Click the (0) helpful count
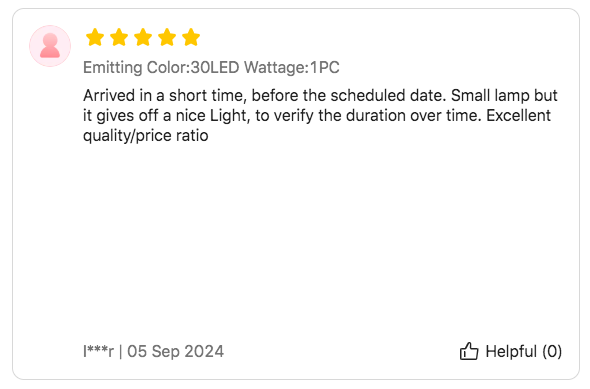The width and height of the screenshot is (590, 389). pos(552,352)
